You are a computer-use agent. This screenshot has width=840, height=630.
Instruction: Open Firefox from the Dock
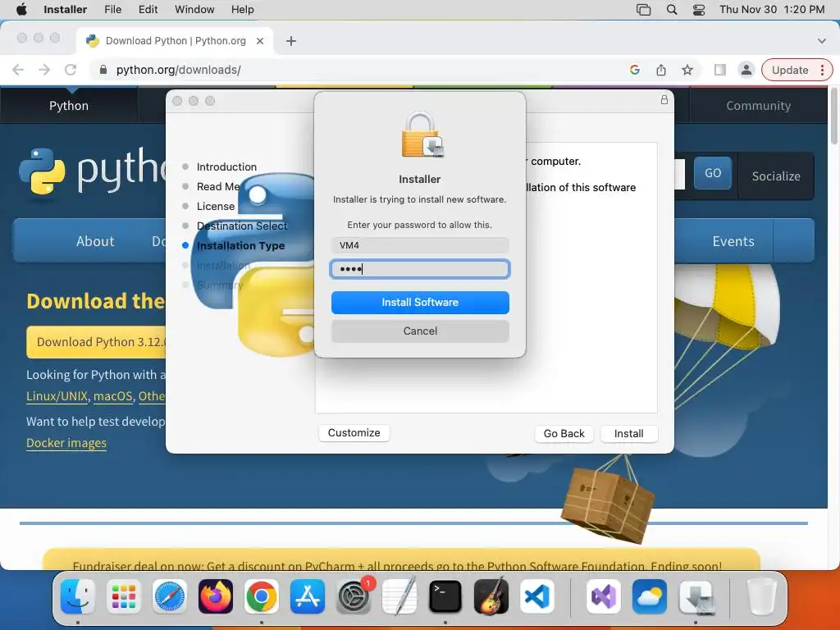pos(216,596)
